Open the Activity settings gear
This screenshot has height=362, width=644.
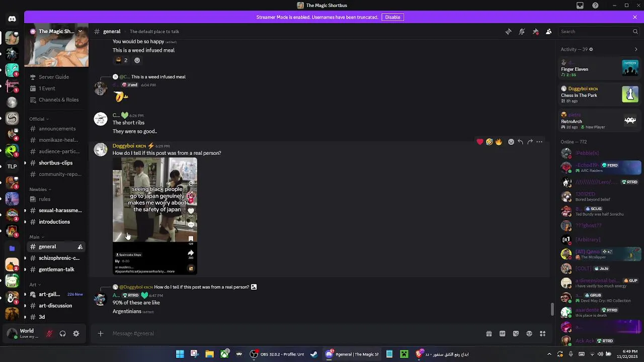click(x=591, y=49)
